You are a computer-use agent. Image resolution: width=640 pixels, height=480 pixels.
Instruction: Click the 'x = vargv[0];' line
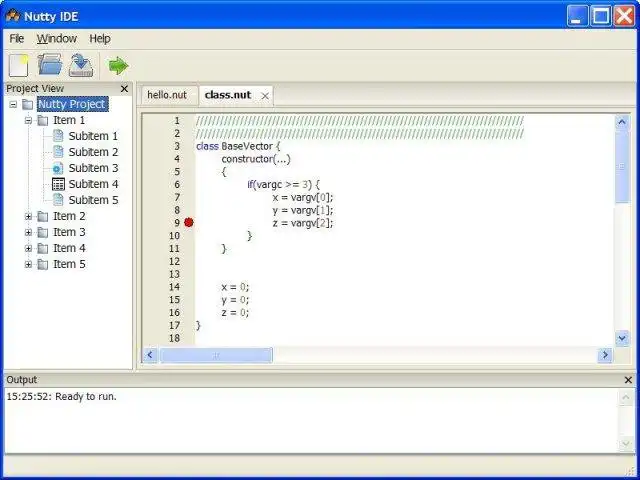click(x=303, y=198)
